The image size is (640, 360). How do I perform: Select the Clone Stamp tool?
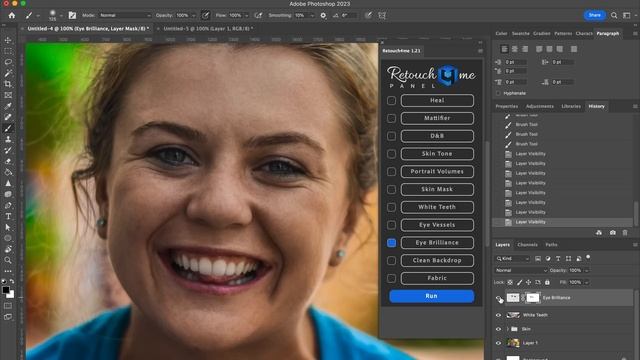point(8,139)
